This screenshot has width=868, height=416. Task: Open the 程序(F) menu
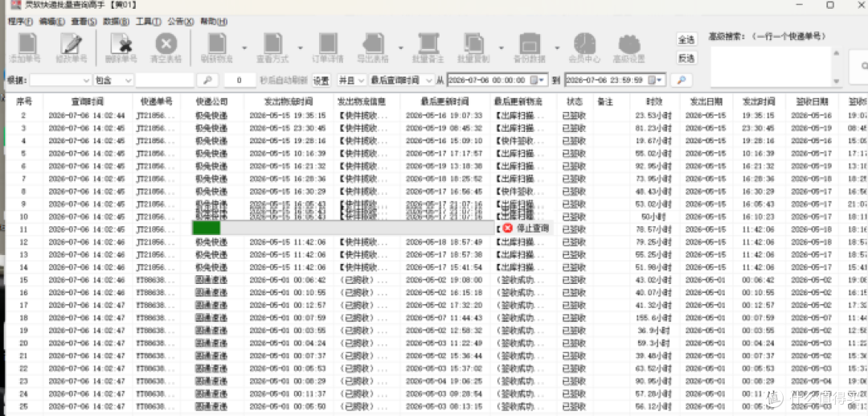(x=20, y=22)
